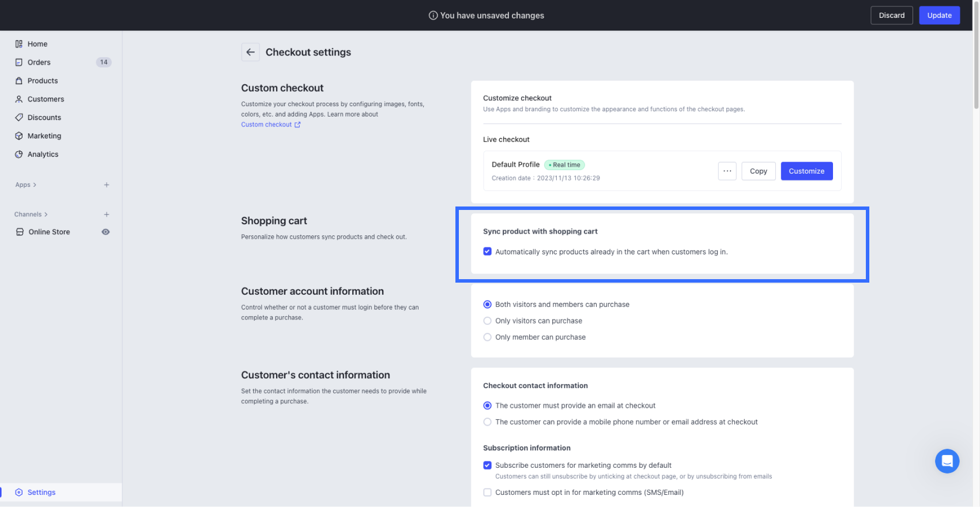Click the Home icon in sidebar
Screen dimensions: 980x507
coord(19,44)
